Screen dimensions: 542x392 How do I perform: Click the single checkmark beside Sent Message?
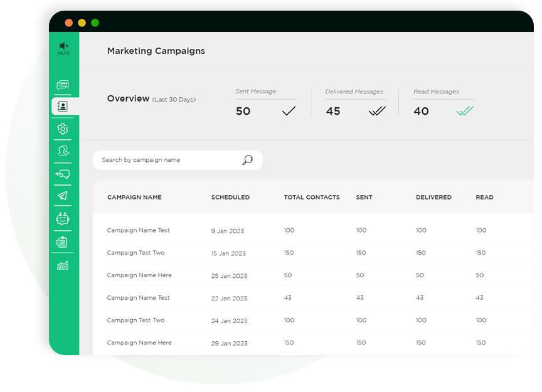coord(289,111)
